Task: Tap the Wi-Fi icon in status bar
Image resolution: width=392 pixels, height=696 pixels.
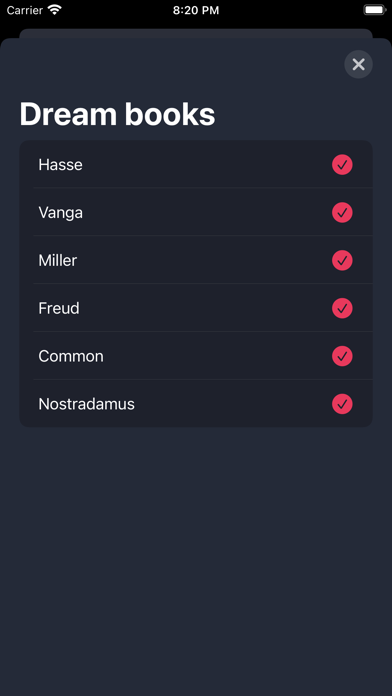Action: (55, 10)
